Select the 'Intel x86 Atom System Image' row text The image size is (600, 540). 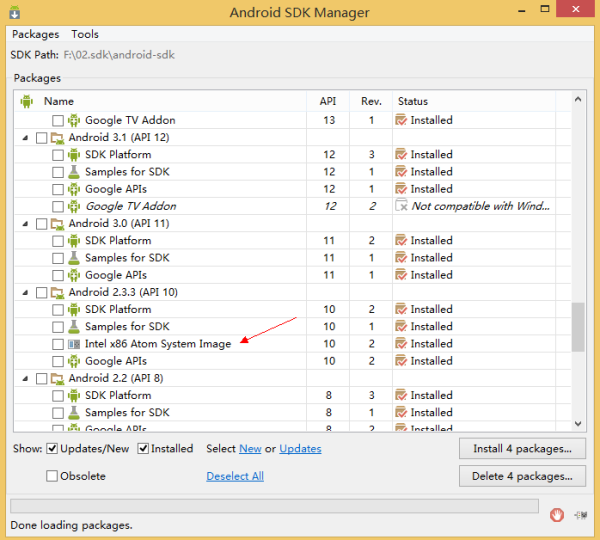(158, 344)
